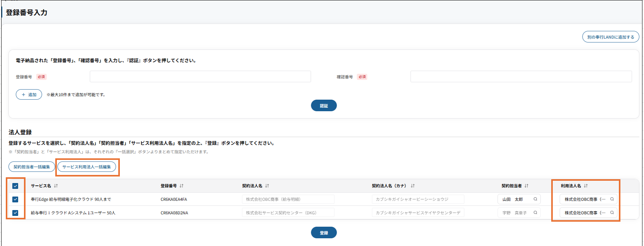Click sort arrows next to 契約法人名（カナ）
The width and height of the screenshot is (644, 246).
(x=413, y=186)
